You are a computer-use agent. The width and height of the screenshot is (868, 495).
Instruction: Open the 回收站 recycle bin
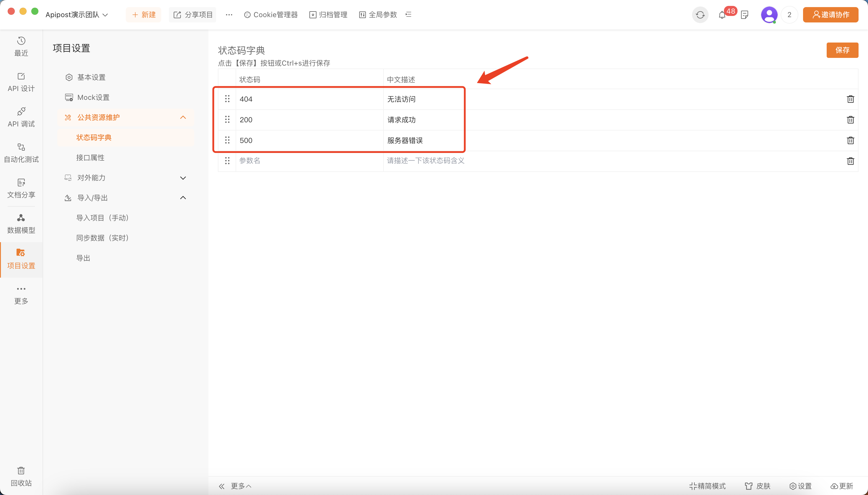(x=21, y=476)
